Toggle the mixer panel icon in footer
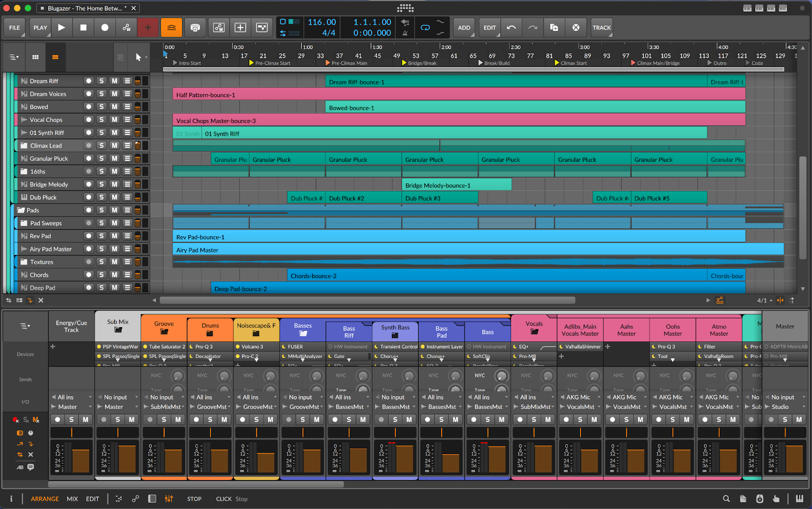Screen dimensions: 812x509 click(x=169, y=499)
